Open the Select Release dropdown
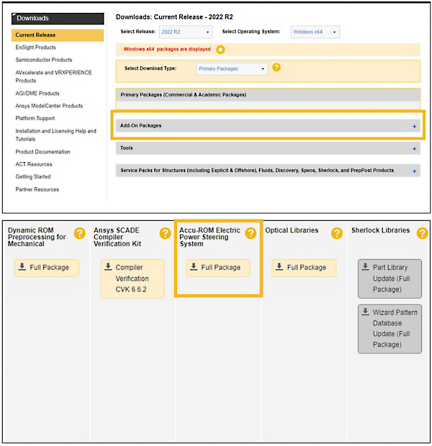The image size is (432, 446). click(185, 32)
